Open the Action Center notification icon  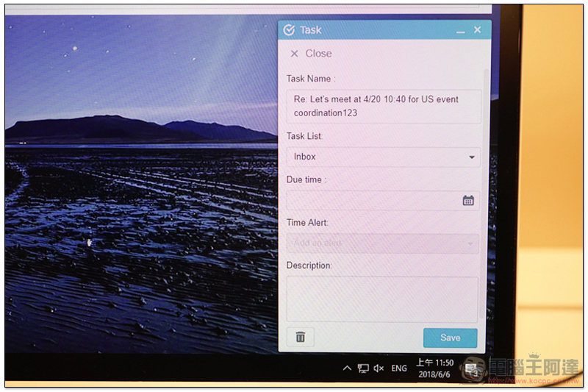pos(472,368)
